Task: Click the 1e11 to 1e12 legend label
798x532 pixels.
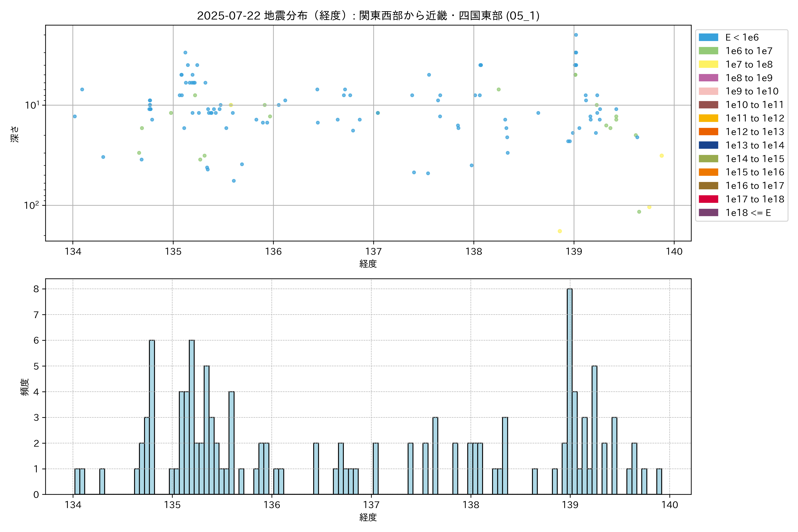Action: click(755, 118)
